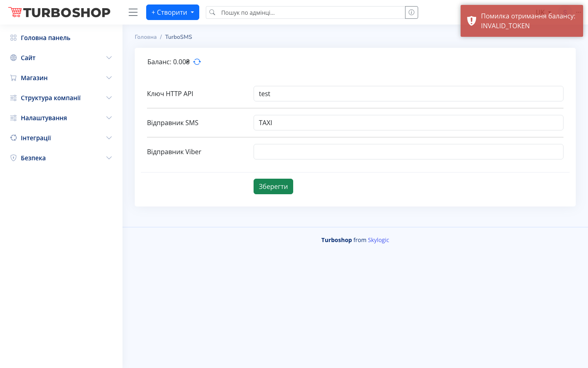The width and height of the screenshot is (588, 368).
Task: Click the globe icon next to Сайт
Action: click(x=13, y=58)
